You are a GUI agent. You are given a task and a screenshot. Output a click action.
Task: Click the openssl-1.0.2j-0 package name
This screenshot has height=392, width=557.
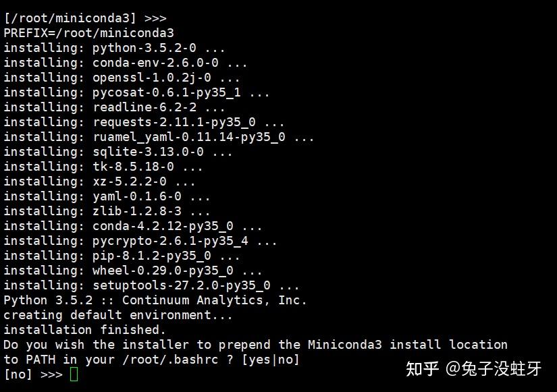tap(152, 78)
